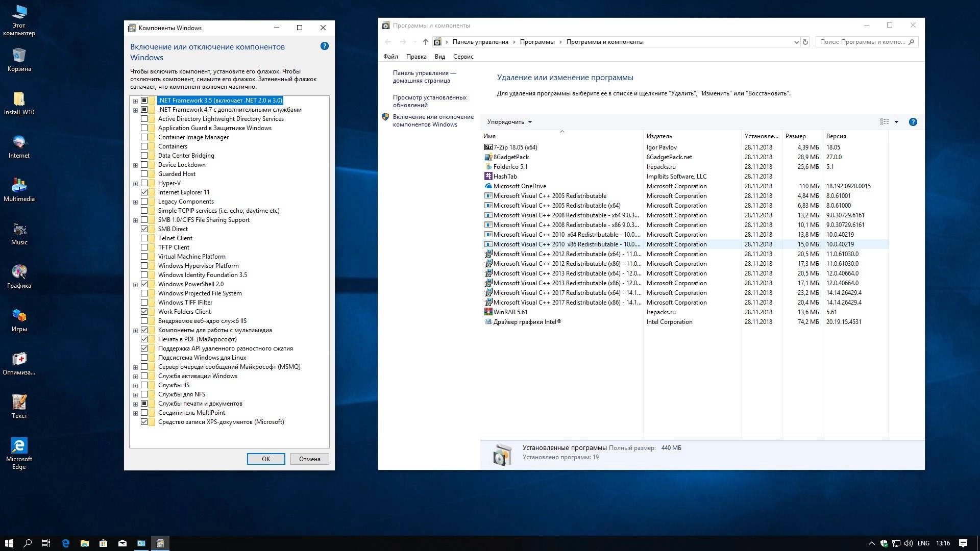Select the Microsoft Edge desktop shortcut

coord(19,454)
